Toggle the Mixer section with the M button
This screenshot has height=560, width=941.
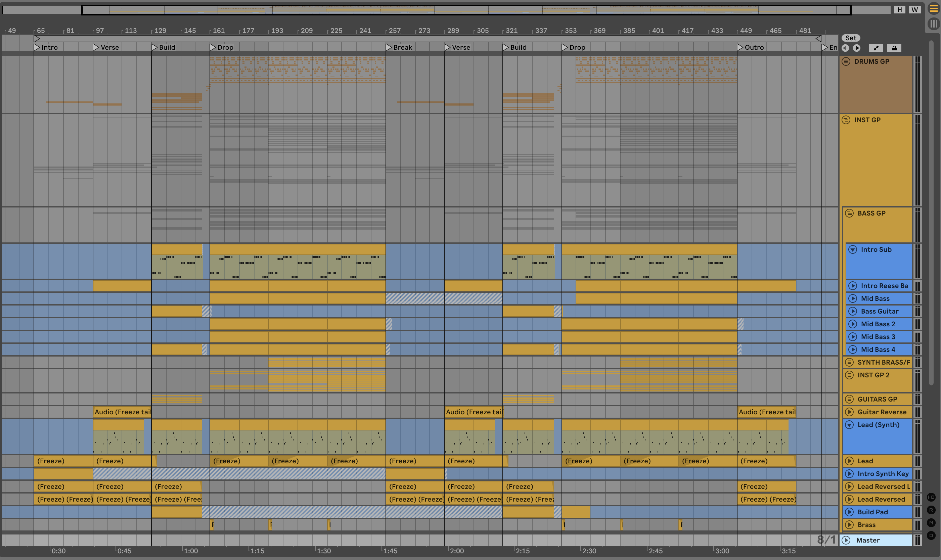(931, 523)
